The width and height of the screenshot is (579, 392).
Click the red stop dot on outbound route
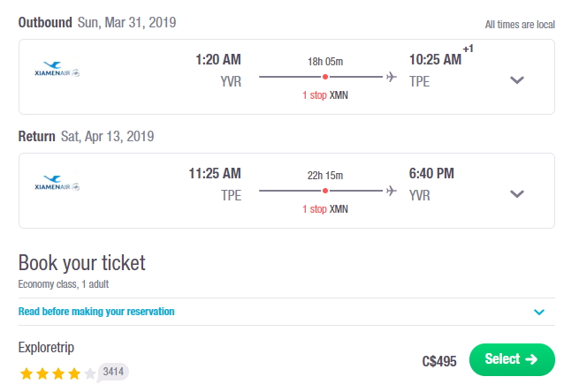(x=325, y=77)
